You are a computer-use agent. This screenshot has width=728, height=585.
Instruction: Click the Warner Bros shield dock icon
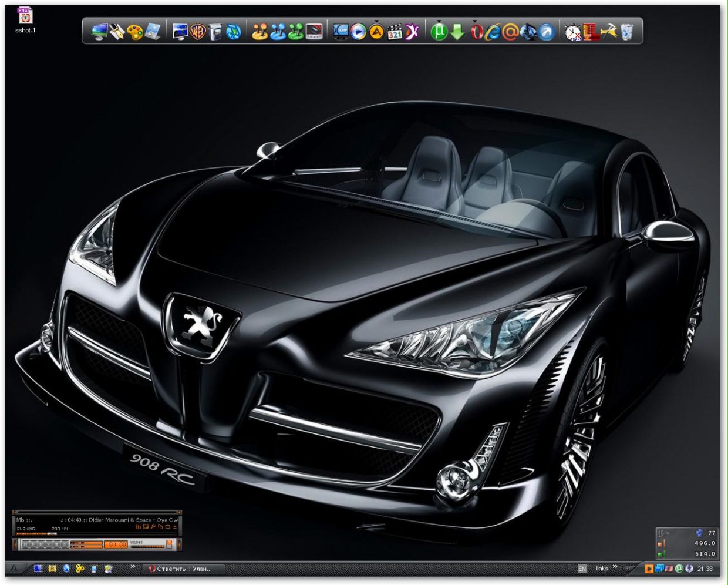[x=198, y=32]
